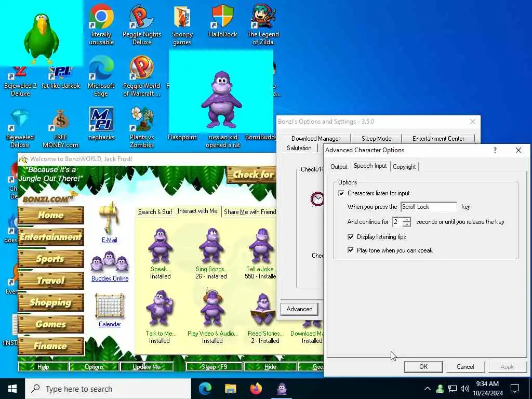Click the BonziBuddy taskbar icon
This screenshot has width=532, height=399.
[x=282, y=389]
